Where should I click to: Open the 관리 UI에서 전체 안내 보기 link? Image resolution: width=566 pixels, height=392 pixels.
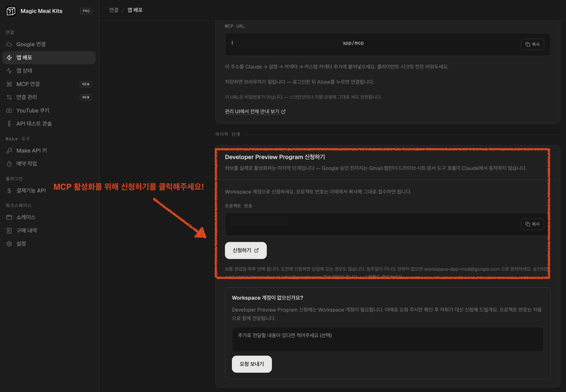pyautogui.click(x=255, y=112)
